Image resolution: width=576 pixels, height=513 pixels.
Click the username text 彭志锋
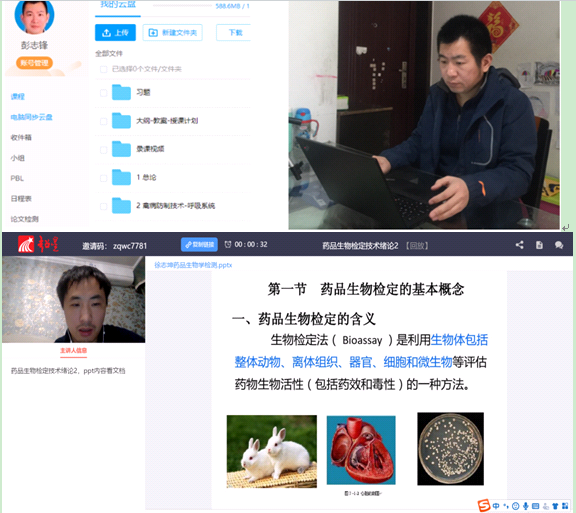(x=35, y=45)
